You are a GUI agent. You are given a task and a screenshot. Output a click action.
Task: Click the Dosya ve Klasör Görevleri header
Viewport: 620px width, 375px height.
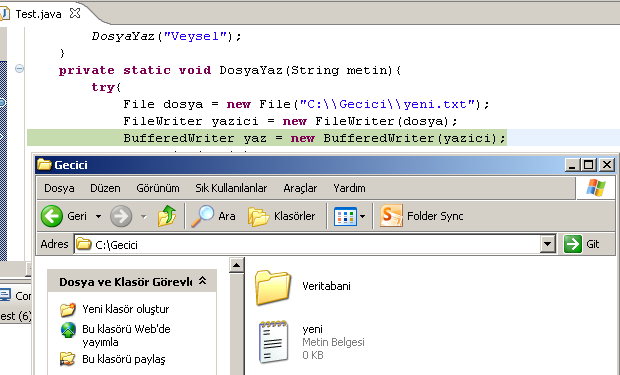[x=132, y=281]
